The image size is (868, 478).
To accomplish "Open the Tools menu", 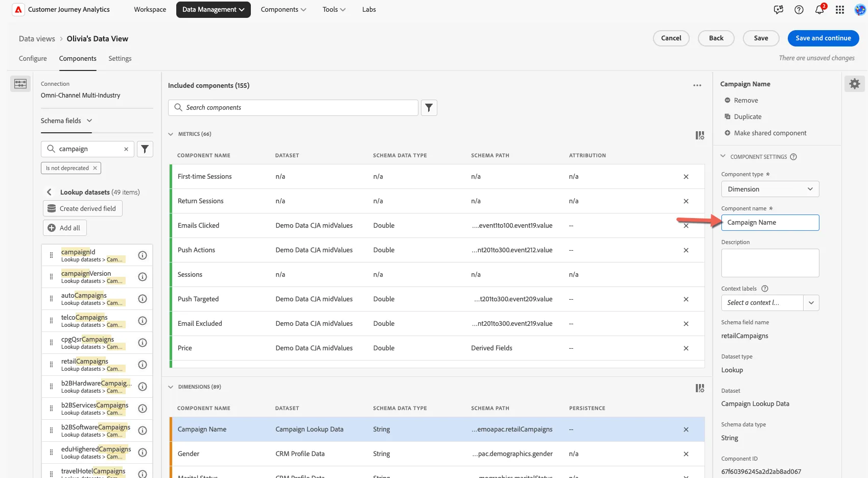I will 334,10.
